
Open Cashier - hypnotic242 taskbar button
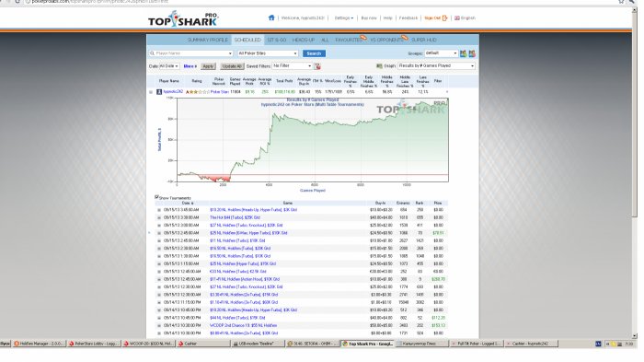[531, 344]
